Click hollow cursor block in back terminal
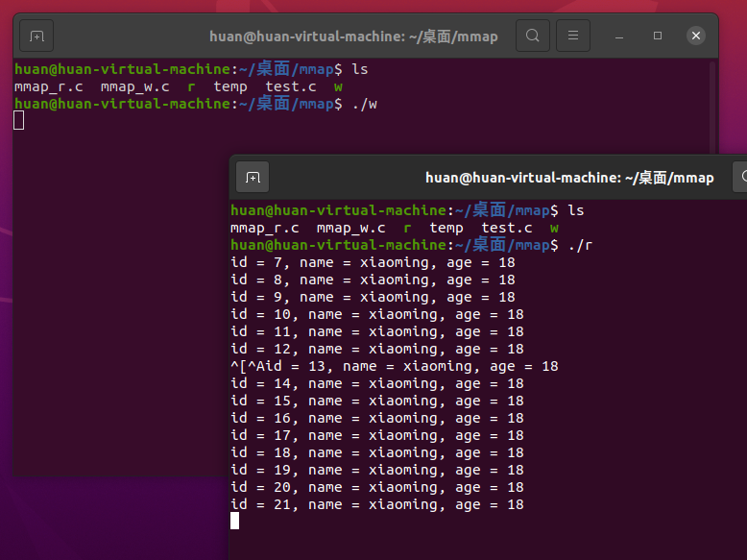 click(18, 120)
